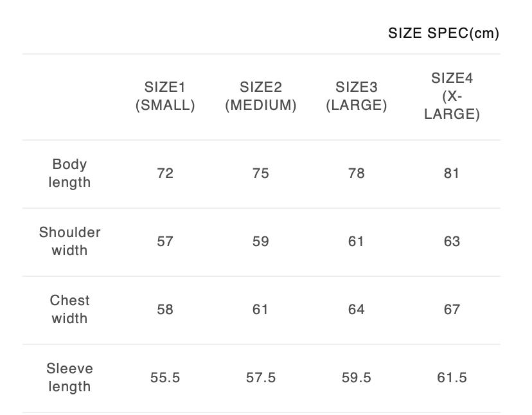
Task: Click body length value 75 for Medium
Action: (261, 173)
